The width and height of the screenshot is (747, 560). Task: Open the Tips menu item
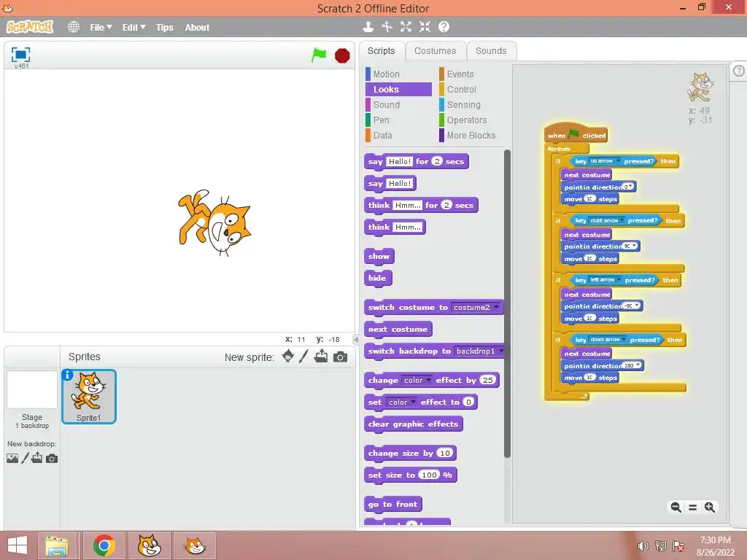164,28
